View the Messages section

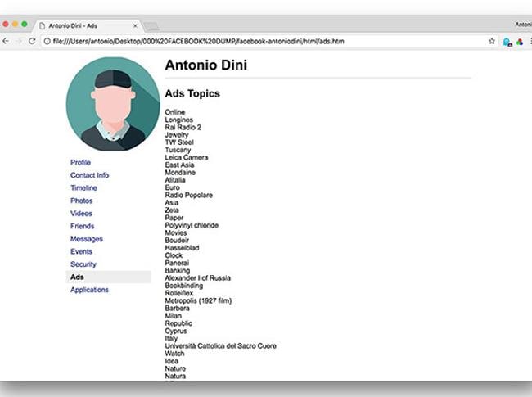[86, 239]
